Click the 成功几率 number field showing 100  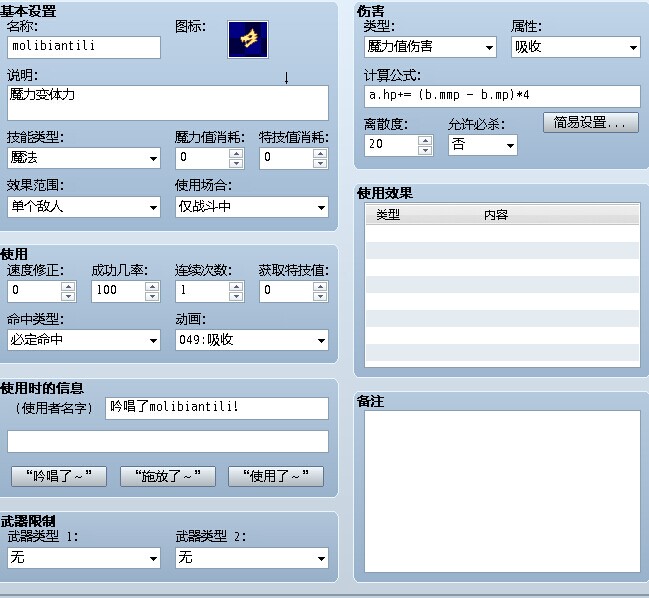pyautogui.click(x=118, y=291)
